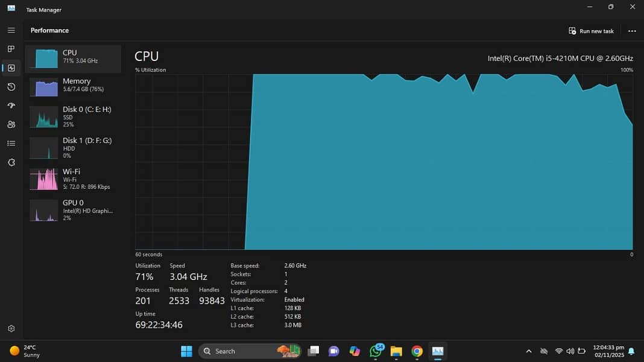Open the Details page list icon
644x362 pixels.
[11, 143]
